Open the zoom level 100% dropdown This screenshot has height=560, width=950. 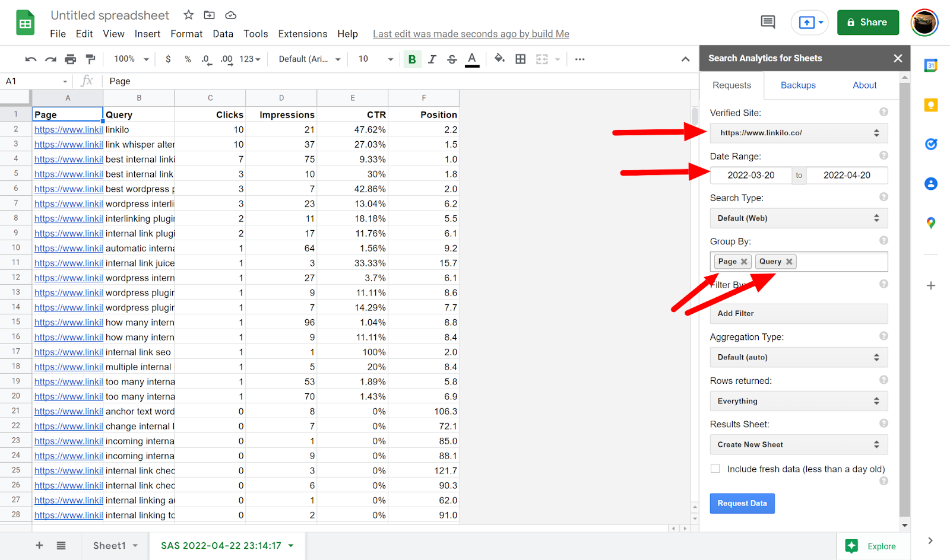[131, 59]
